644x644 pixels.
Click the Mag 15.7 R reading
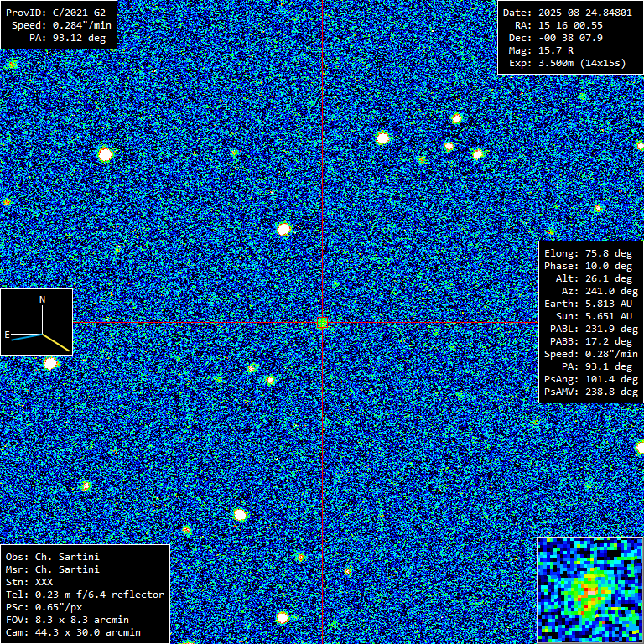[545, 50]
